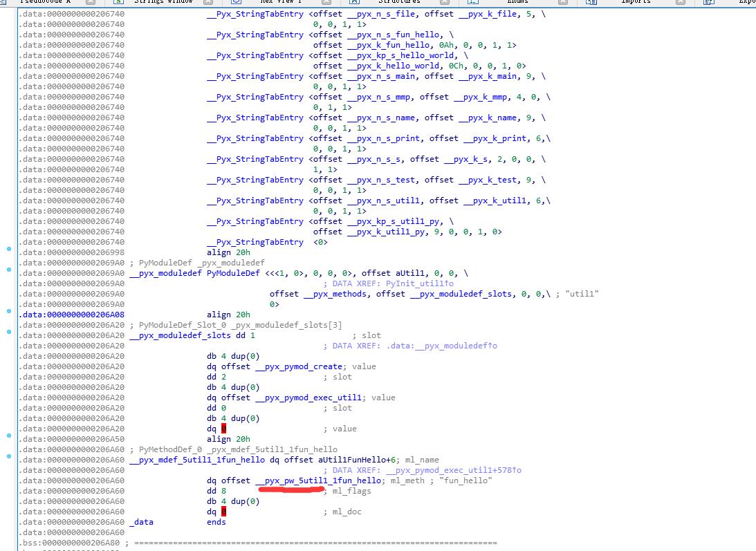
Task: Follow the .data:__pyx_moduledef xref comment
Action: [x=442, y=346]
